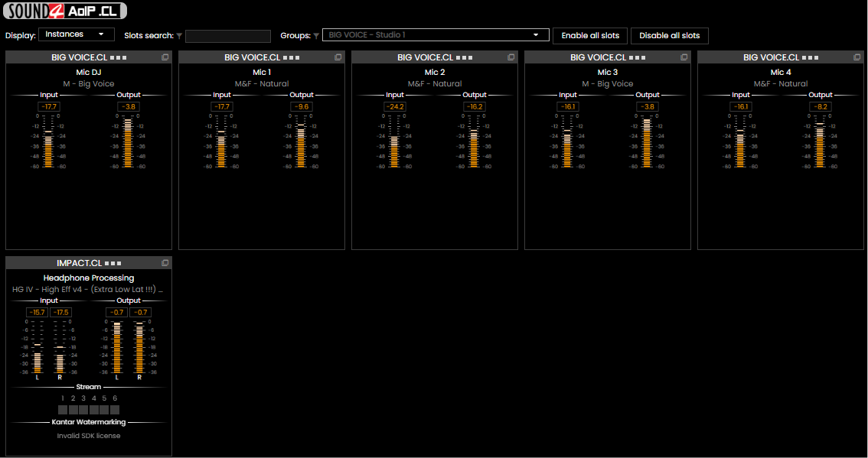The width and height of the screenshot is (868, 458).
Task: Click preset HG IV - High Eff v4
Action: coord(87,289)
